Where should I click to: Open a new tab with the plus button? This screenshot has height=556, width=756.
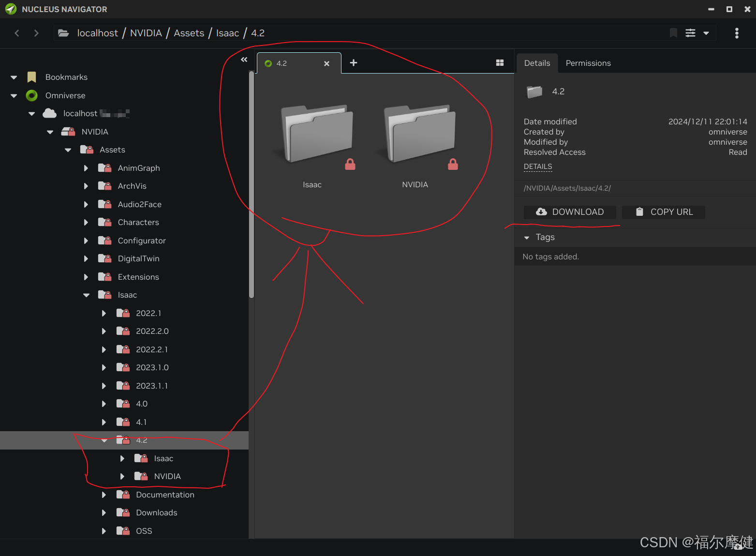click(x=353, y=63)
